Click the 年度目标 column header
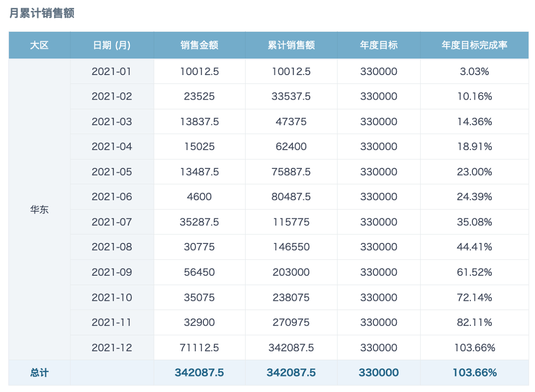This screenshot has height=392, width=535. pos(379,45)
